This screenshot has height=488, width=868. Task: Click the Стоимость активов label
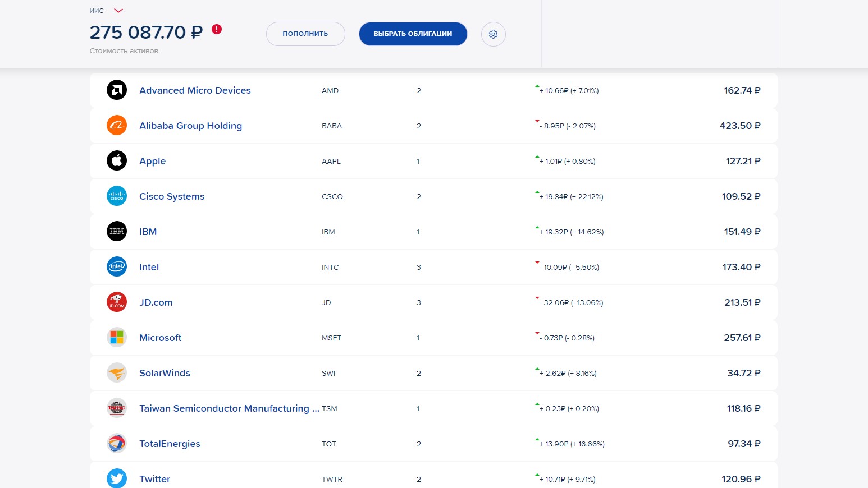point(124,51)
